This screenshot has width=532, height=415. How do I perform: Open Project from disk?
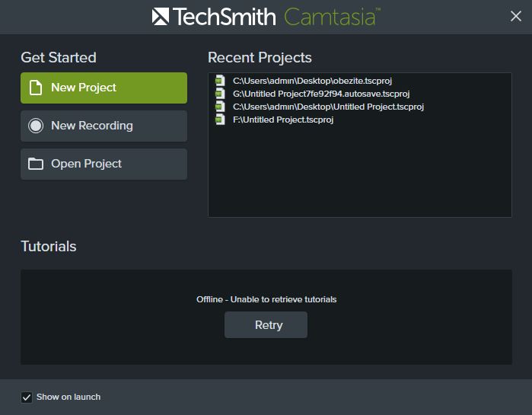point(104,164)
